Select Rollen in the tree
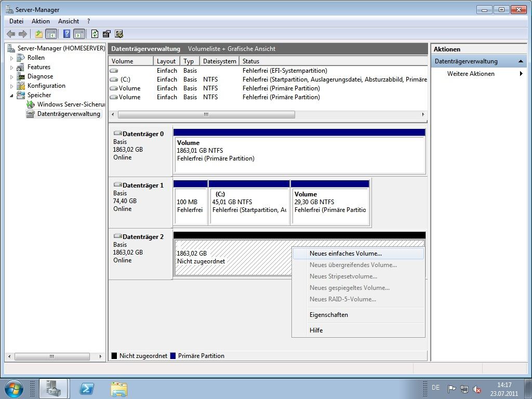The height and width of the screenshot is (399, 532). point(36,58)
